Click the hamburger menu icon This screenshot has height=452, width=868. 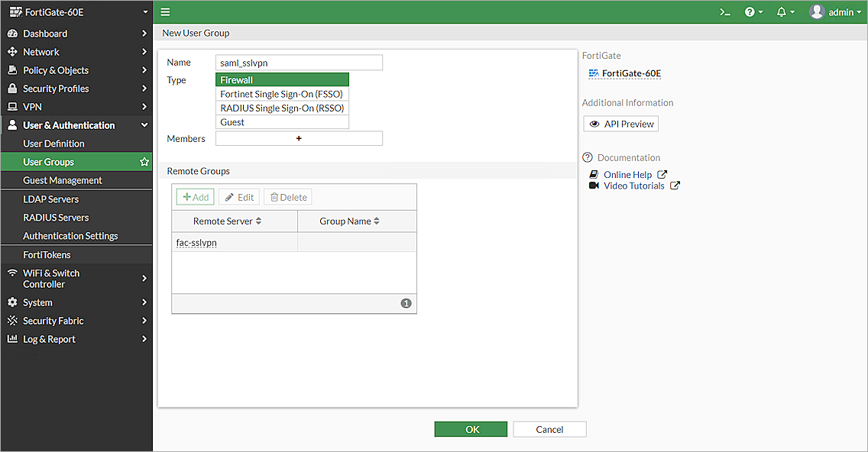click(x=165, y=12)
